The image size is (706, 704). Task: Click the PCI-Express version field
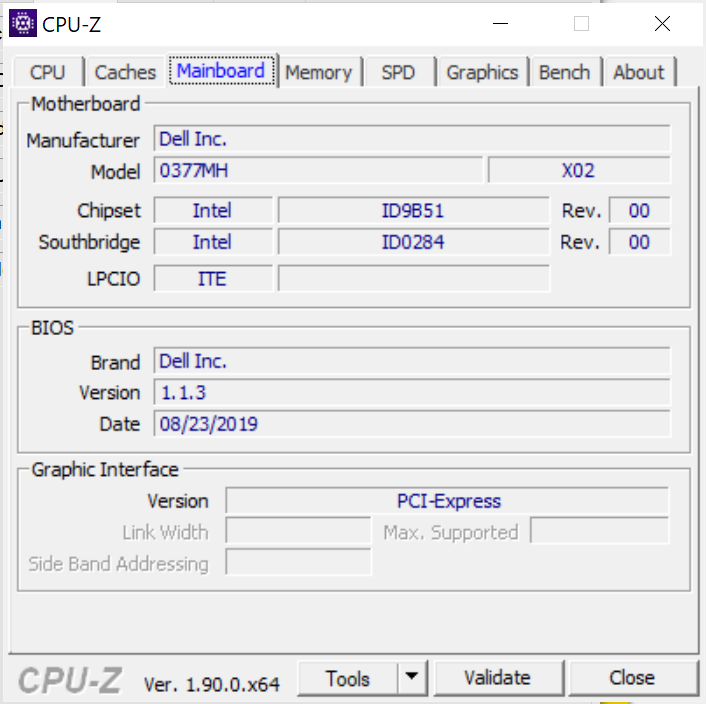coord(447,501)
